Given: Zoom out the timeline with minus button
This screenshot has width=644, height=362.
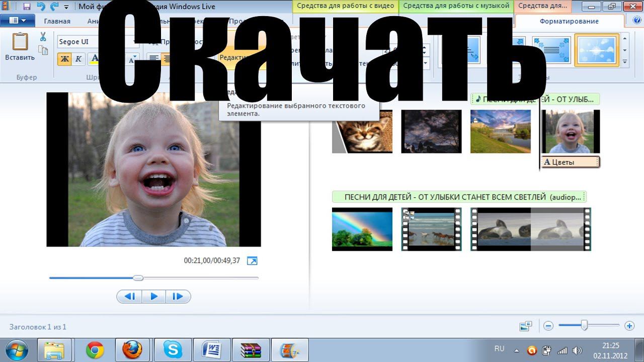Looking at the screenshot, I should pyautogui.click(x=548, y=326).
